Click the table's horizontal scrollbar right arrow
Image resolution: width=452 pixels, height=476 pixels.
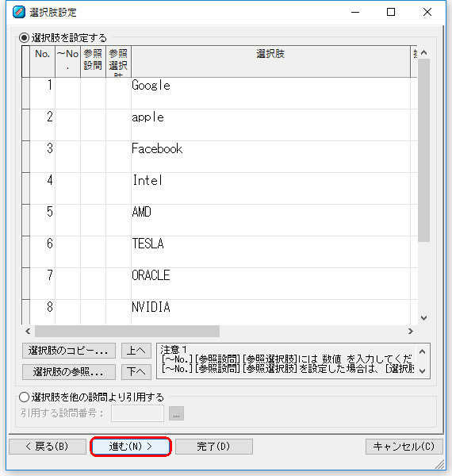click(411, 331)
